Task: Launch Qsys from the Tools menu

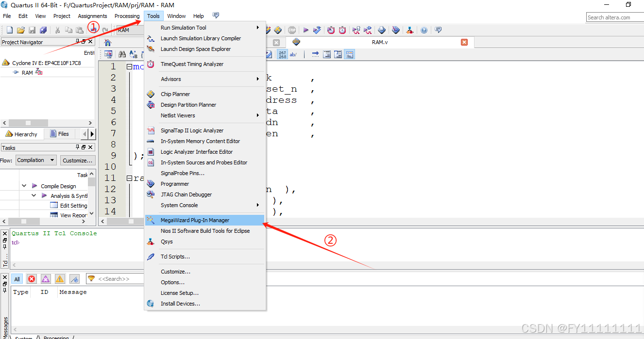Action: (x=205, y=242)
